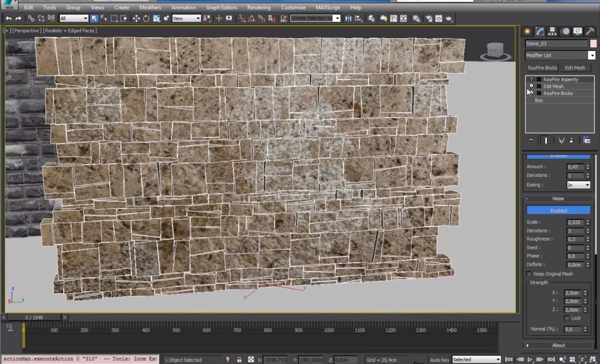Switch to the Create command panel tab
This screenshot has height=364, width=600.
click(527, 31)
